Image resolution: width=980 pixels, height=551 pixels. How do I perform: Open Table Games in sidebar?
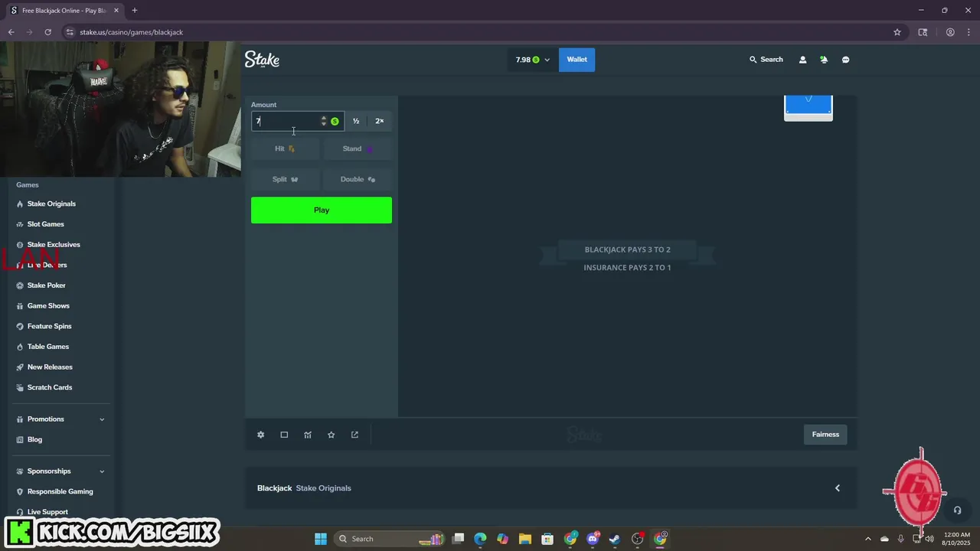[48, 347]
